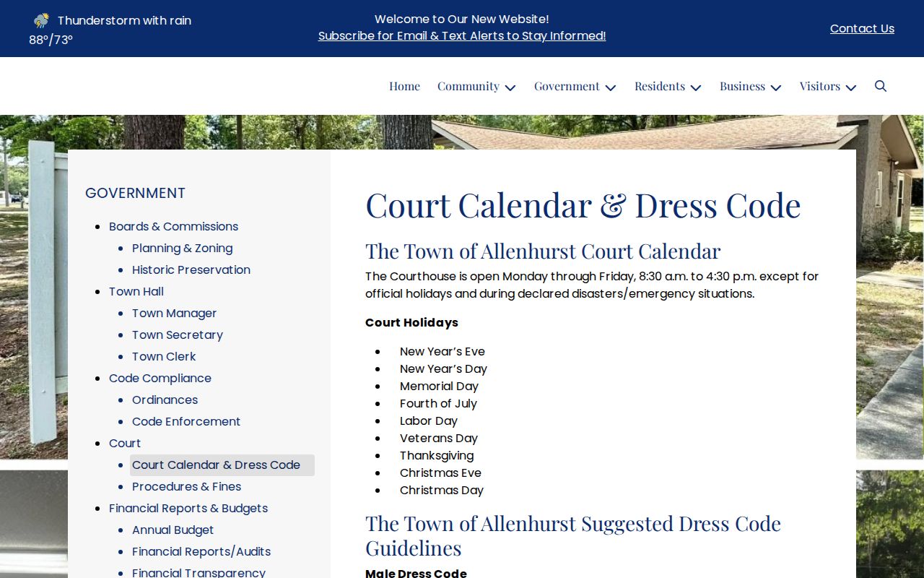Click the 88°/73° temperature reading
Viewport: 924px width, 578px height.
click(x=51, y=40)
